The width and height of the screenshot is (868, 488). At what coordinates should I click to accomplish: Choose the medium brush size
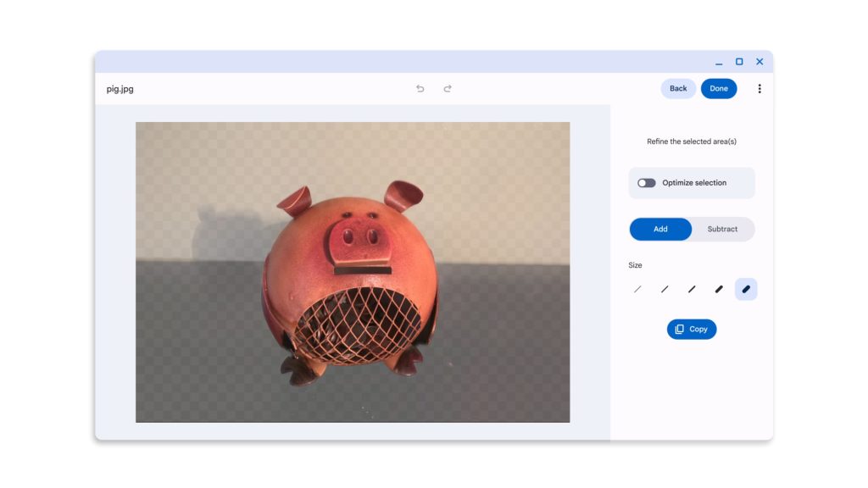pyautogui.click(x=692, y=290)
